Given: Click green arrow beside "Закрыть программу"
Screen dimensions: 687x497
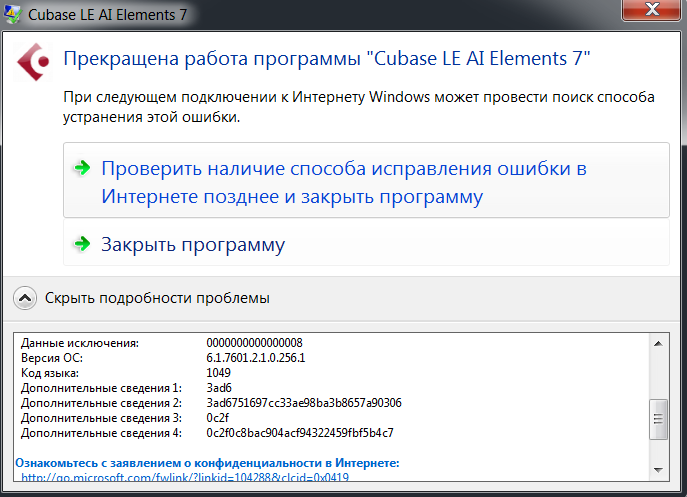Looking at the screenshot, I should tap(82, 244).
